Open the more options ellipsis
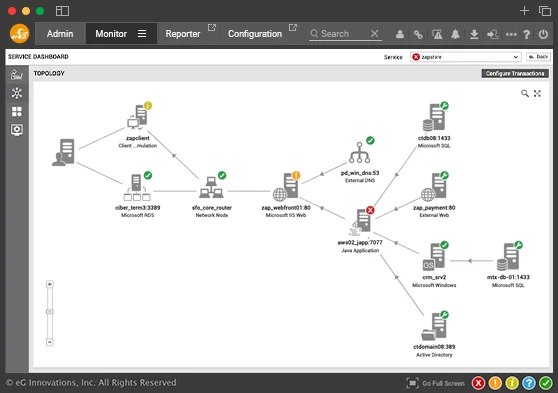 point(511,34)
